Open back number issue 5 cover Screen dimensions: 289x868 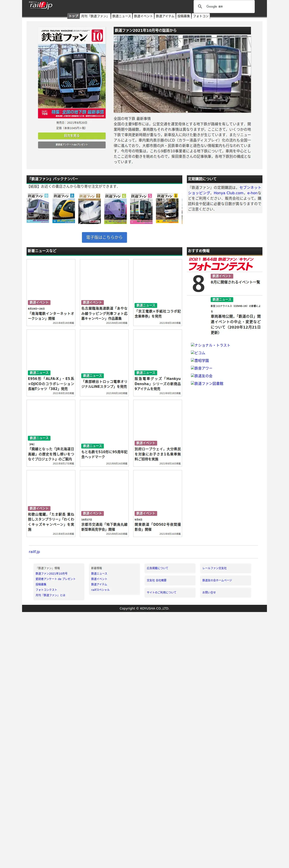141,208
